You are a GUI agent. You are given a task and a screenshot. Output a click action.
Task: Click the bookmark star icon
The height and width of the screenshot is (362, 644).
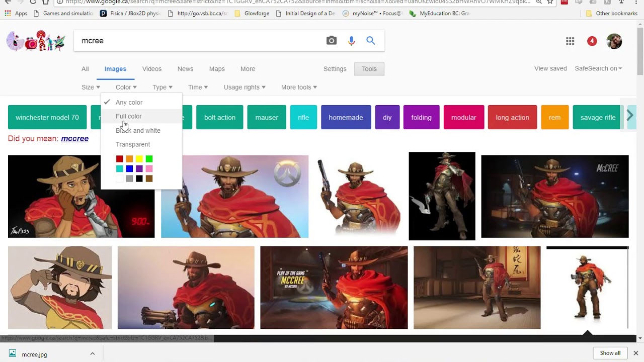pos(550,2)
